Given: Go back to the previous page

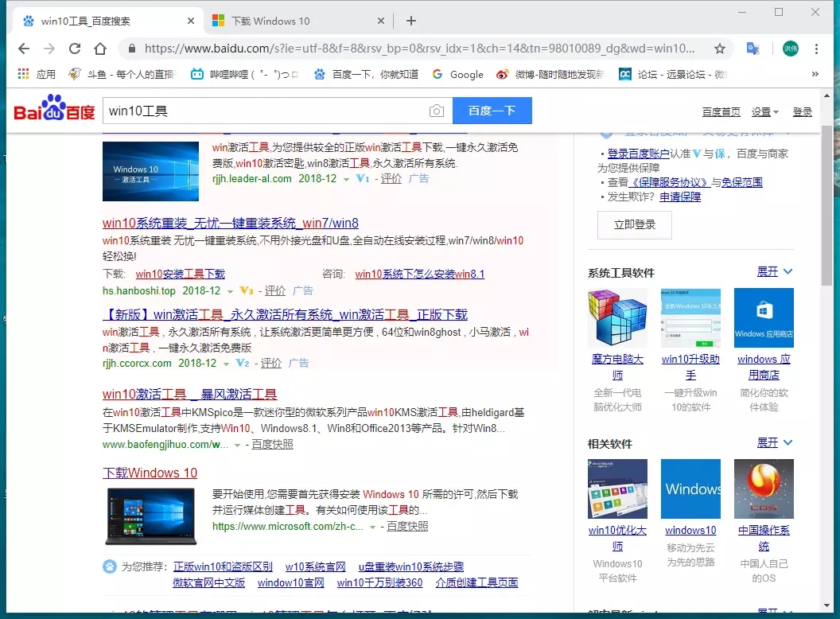Looking at the screenshot, I should 24,49.
